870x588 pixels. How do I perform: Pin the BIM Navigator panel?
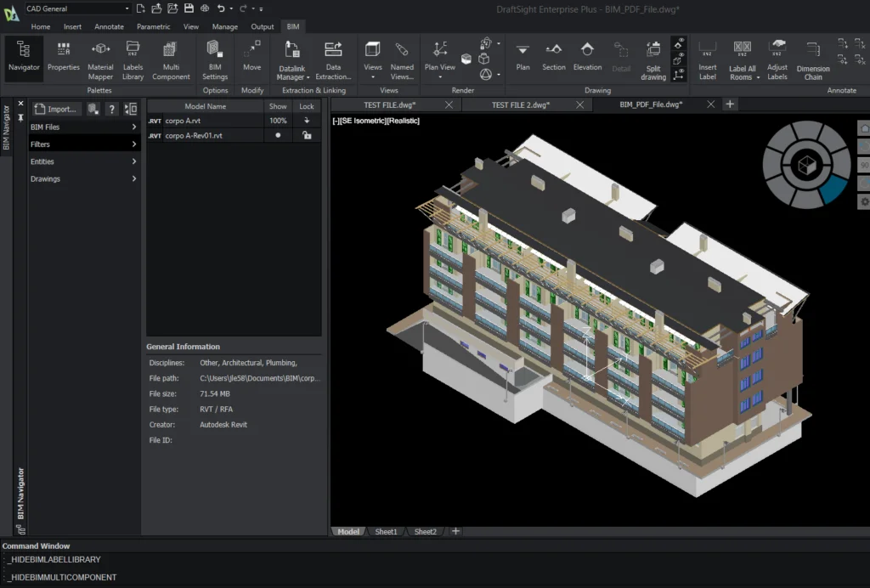coord(20,117)
